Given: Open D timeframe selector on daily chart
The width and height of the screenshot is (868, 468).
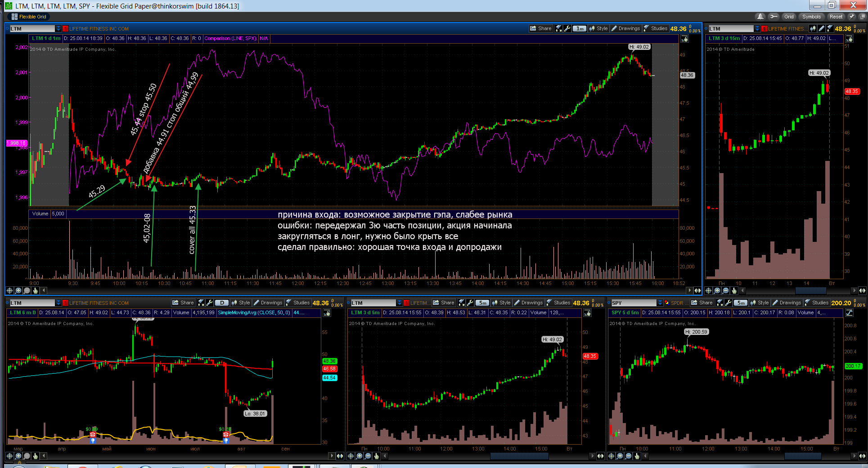Looking at the screenshot, I should pos(222,303).
